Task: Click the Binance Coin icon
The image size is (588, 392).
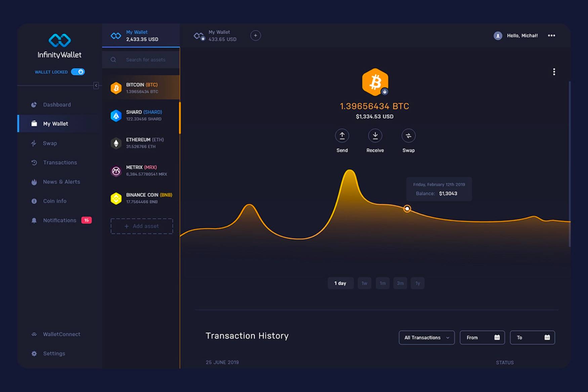Action: coord(116,198)
